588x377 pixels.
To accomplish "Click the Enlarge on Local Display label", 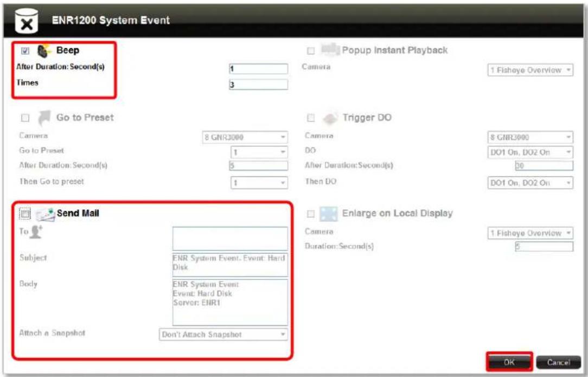I will tap(397, 213).
